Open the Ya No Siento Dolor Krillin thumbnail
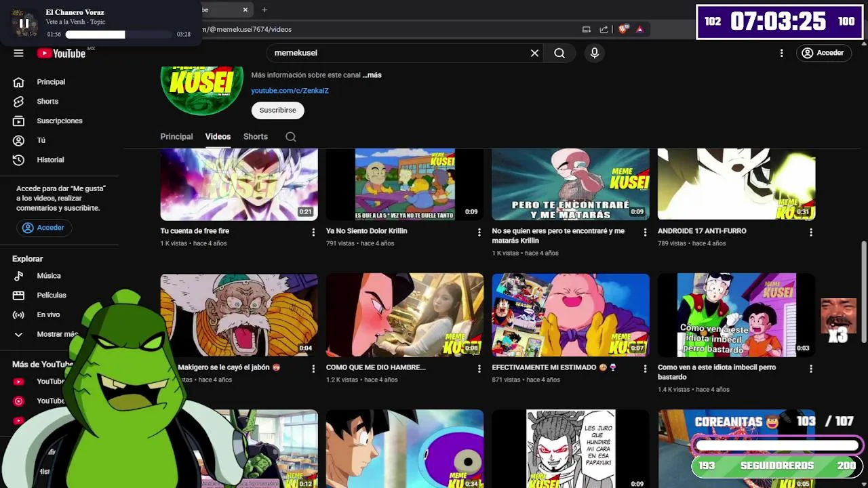The image size is (868, 488). [405, 184]
